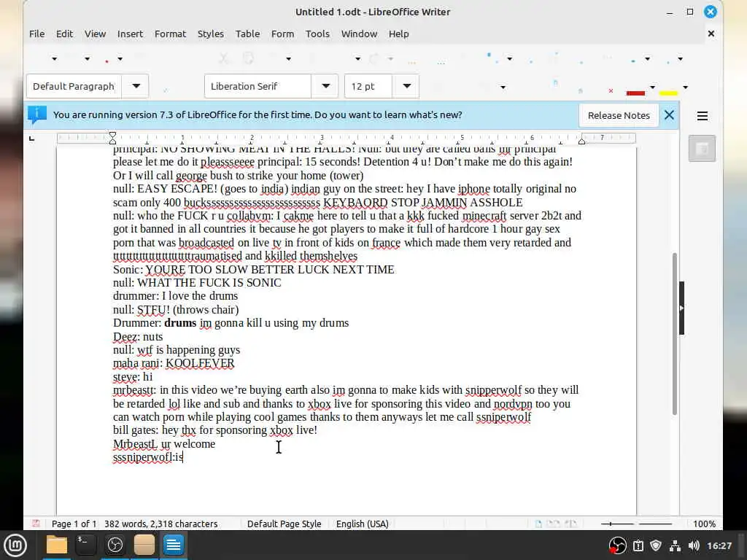Select single-page view layout icon
The image size is (747, 560).
[538, 524]
